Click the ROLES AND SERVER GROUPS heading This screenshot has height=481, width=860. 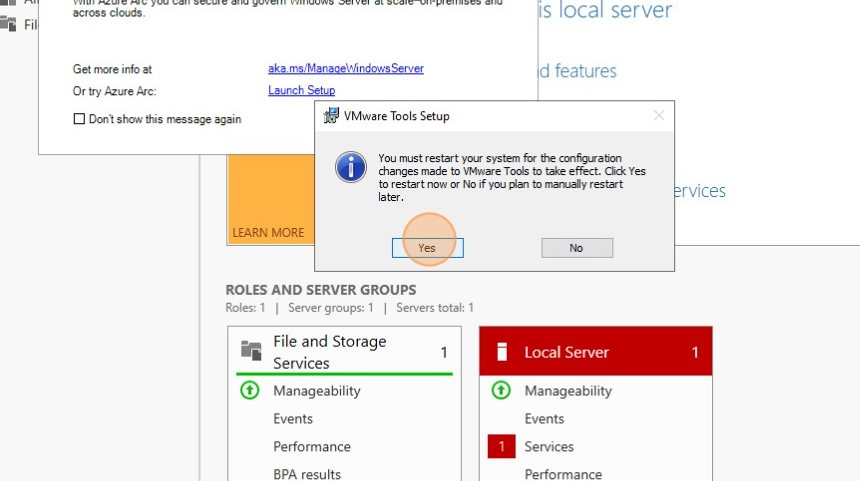pos(321,290)
